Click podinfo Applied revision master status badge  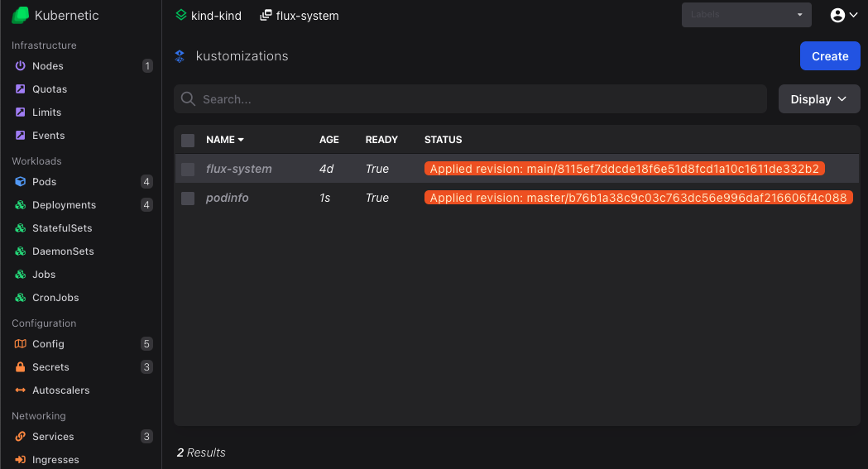pyautogui.click(x=638, y=198)
